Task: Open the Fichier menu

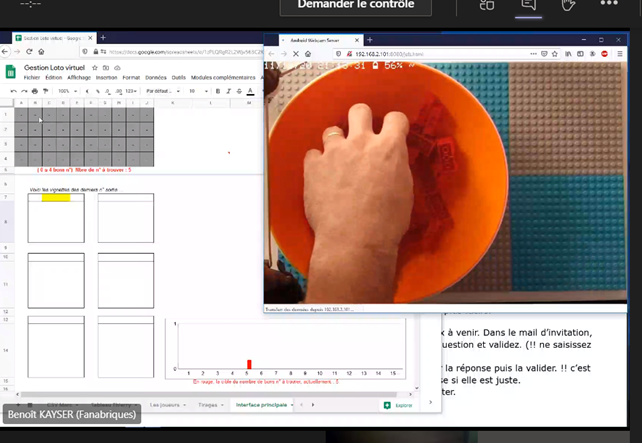Action: (32, 77)
